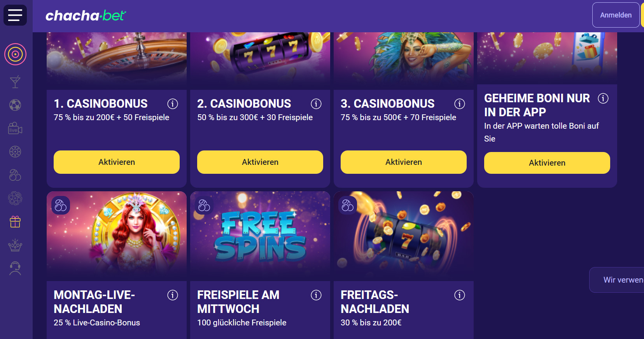The width and height of the screenshot is (644, 339).
Task: Open the Free Spins promotion image
Action: 260,235
